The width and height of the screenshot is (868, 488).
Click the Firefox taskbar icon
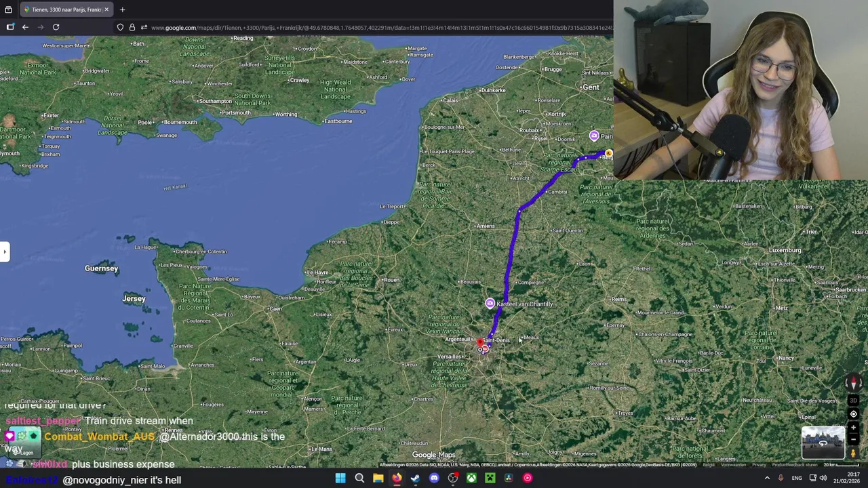click(397, 478)
